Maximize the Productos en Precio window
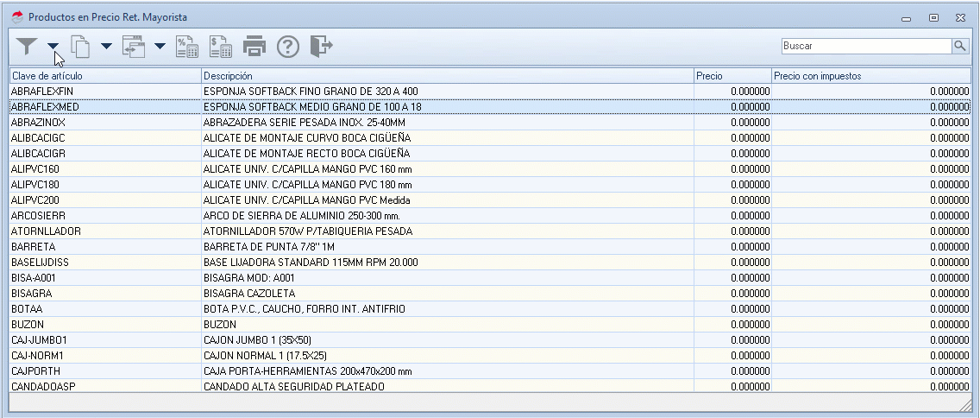 (x=933, y=17)
